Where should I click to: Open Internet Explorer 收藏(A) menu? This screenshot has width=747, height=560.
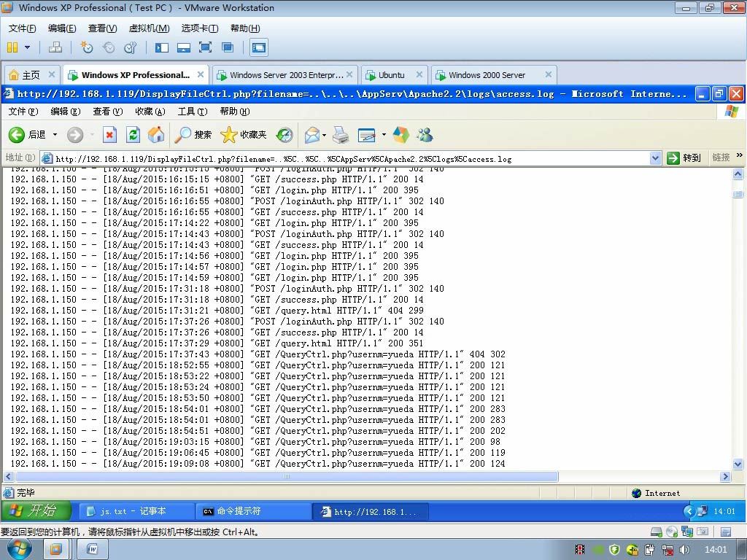tap(150, 112)
